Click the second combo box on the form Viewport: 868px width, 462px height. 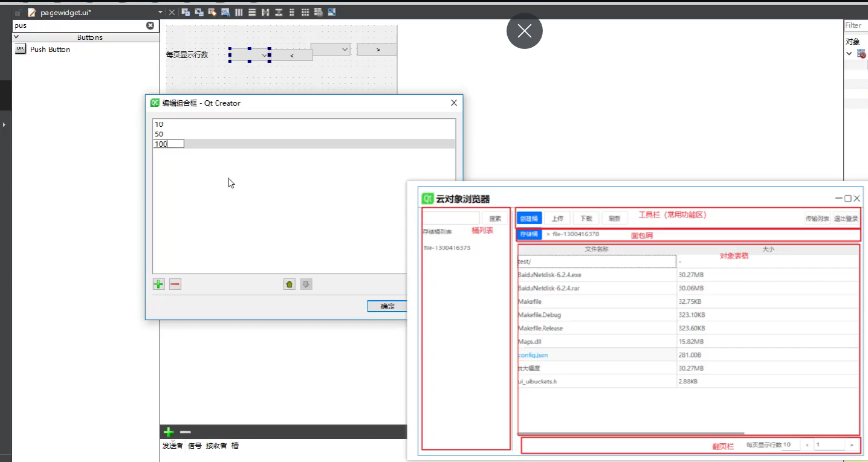pyautogui.click(x=331, y=49)
